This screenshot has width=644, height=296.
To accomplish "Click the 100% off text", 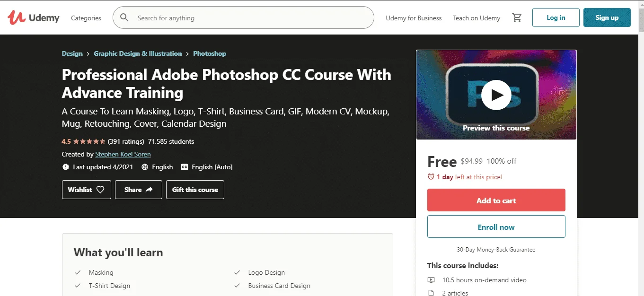I will [x=502, y=161].
